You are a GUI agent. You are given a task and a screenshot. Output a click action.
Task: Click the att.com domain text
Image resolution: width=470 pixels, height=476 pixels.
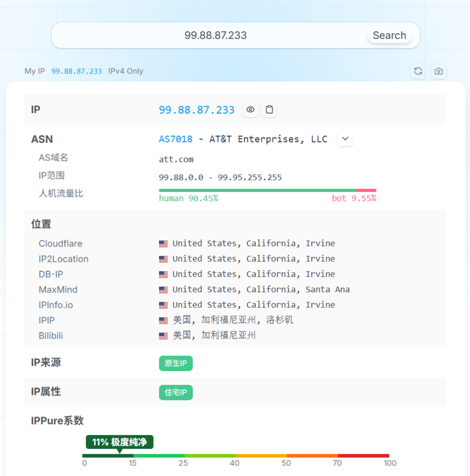point(176,159)
